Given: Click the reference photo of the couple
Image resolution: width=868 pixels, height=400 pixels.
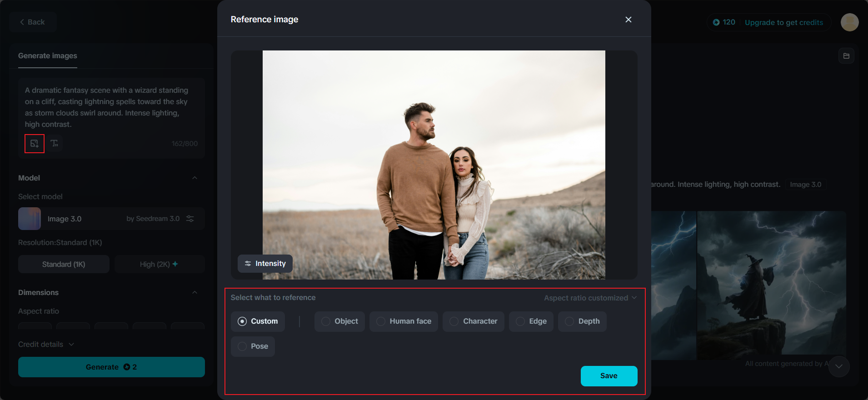Looking at the screenshot, I should [x=434, y=165].
